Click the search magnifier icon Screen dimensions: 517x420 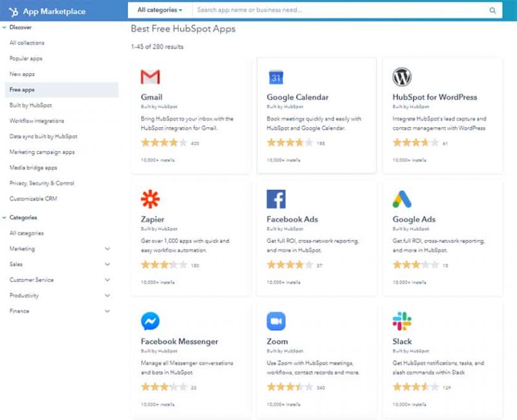point(492,10)
